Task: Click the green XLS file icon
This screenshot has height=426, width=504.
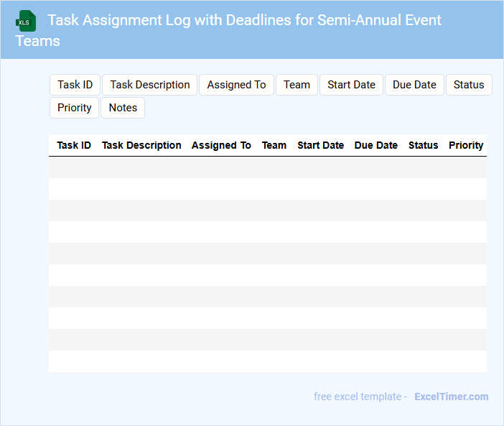Action: [x=26, y=21]
